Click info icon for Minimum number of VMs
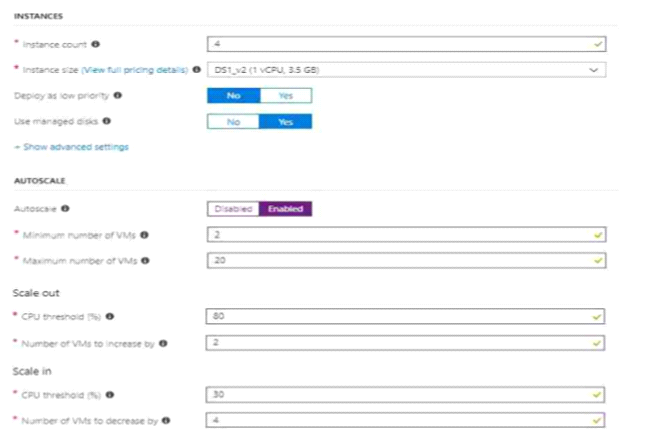This screenshot has height=447, width=656. 144,235
